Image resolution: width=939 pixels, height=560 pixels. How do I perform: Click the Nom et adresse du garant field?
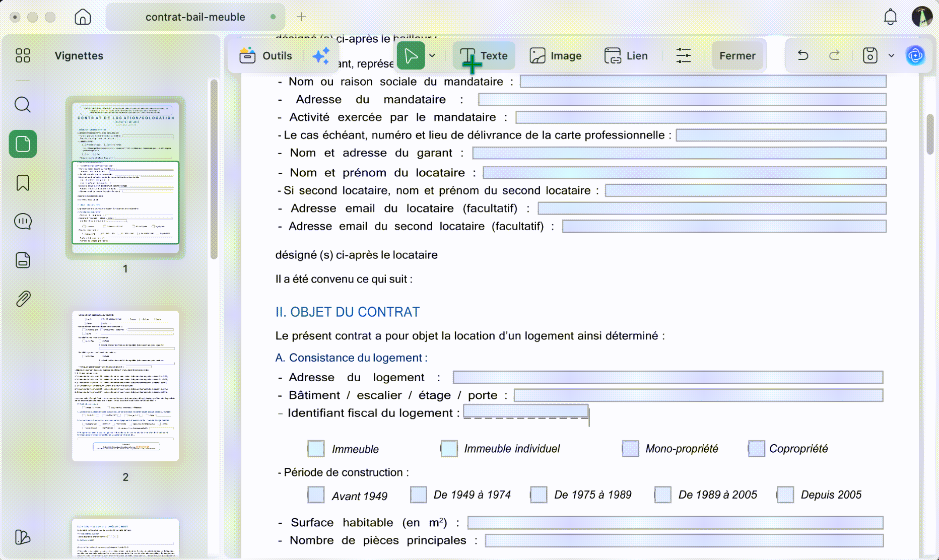point(679,153)
